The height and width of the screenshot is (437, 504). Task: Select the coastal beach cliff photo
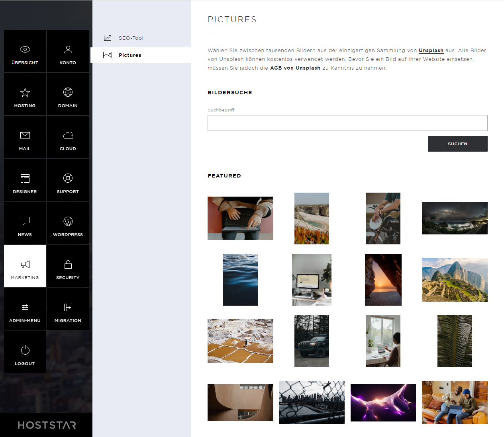312,218
